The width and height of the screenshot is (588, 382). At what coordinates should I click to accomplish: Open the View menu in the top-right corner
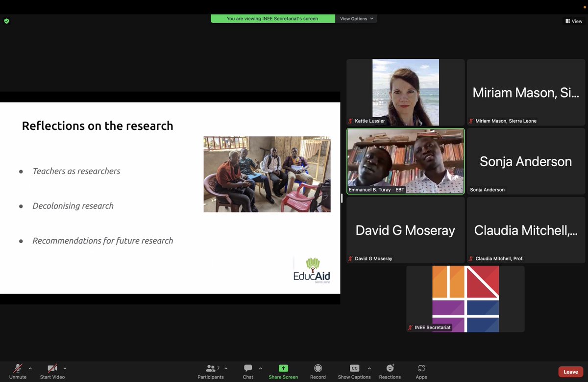573,21
